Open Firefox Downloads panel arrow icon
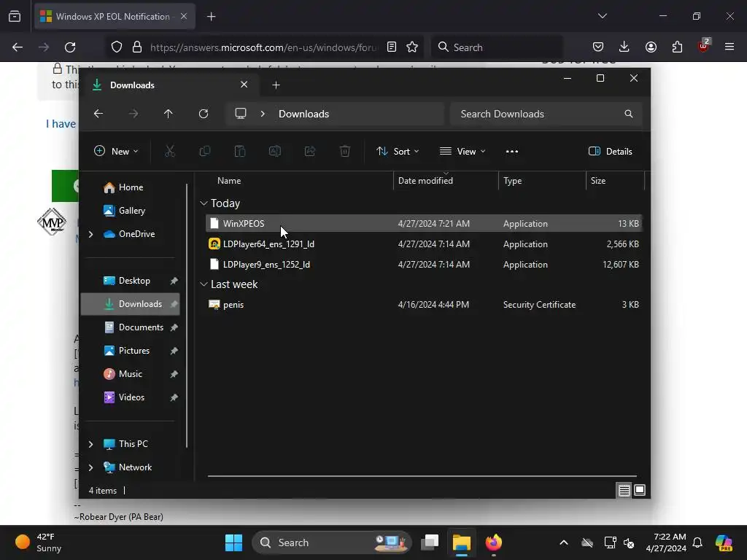 [624, 47]
